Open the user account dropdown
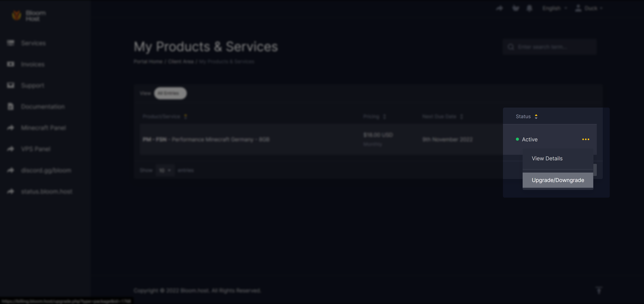The width and height of the screenshot is (644, 304). coord(589,8)
